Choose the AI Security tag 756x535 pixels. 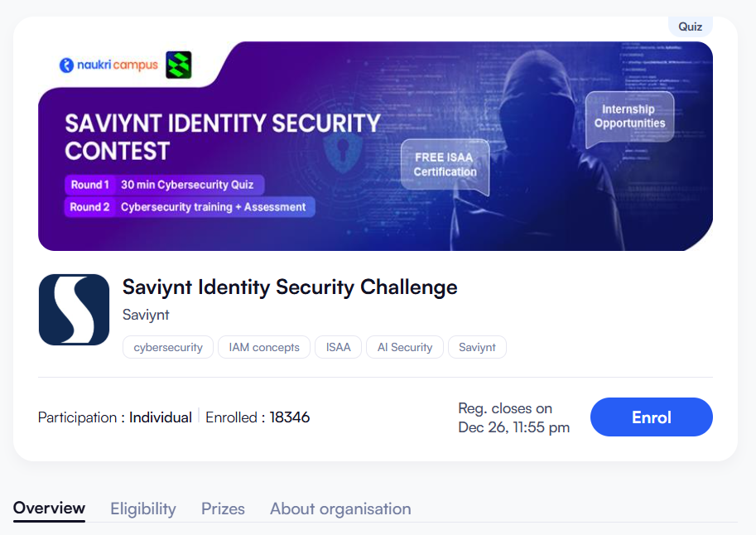(x=405, y=347)
